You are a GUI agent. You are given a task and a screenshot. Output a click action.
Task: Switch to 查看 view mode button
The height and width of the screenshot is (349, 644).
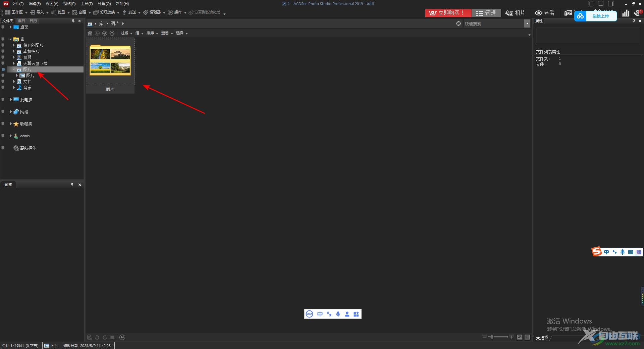coord(545,13)
